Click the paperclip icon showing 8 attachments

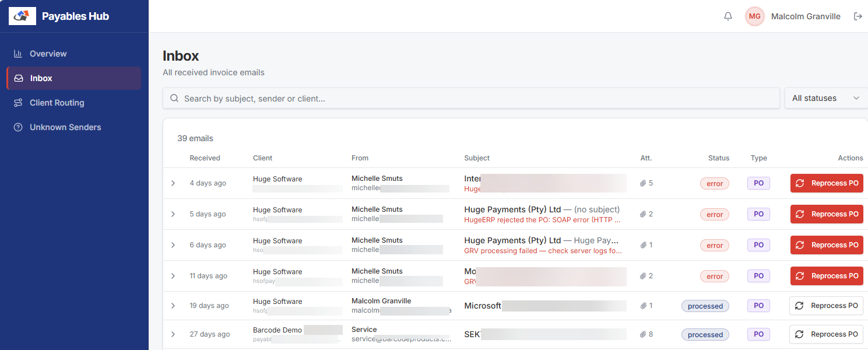(x=643, y=334)
